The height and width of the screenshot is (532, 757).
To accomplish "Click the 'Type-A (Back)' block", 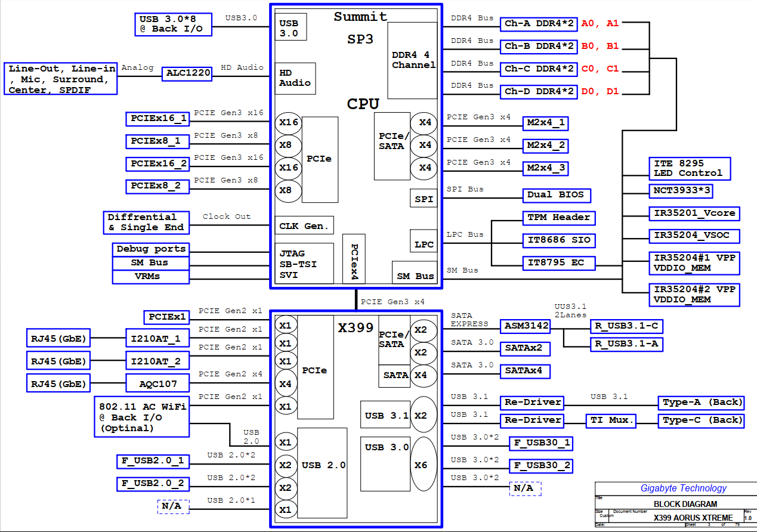I will (x=701, y=403).
